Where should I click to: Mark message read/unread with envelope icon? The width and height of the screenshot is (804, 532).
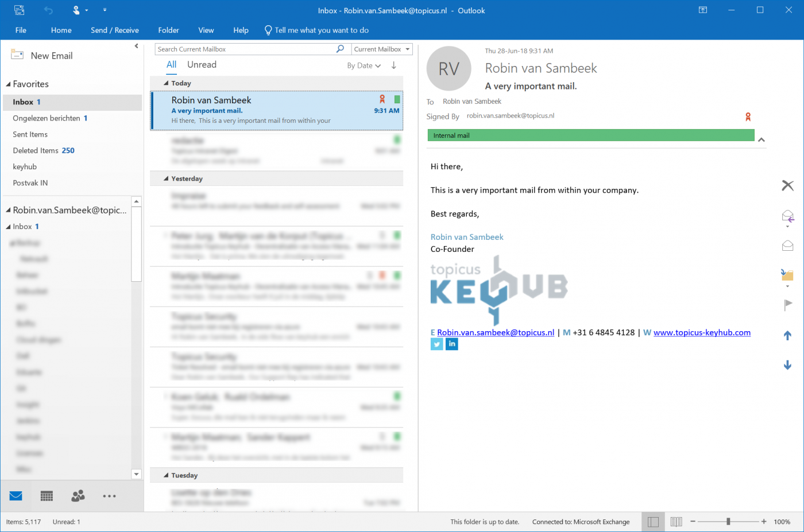click(787, 246)
